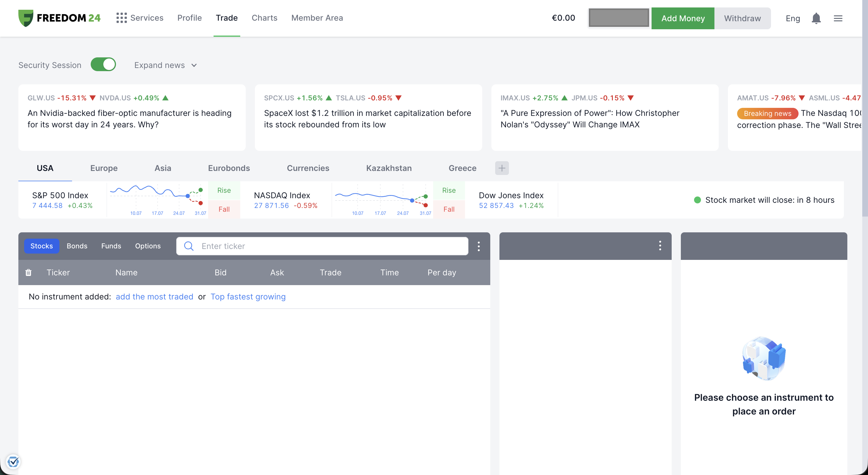Sort by the Bid column header
868x475 pixels.
pyautogui.click(x=220, y=272)
